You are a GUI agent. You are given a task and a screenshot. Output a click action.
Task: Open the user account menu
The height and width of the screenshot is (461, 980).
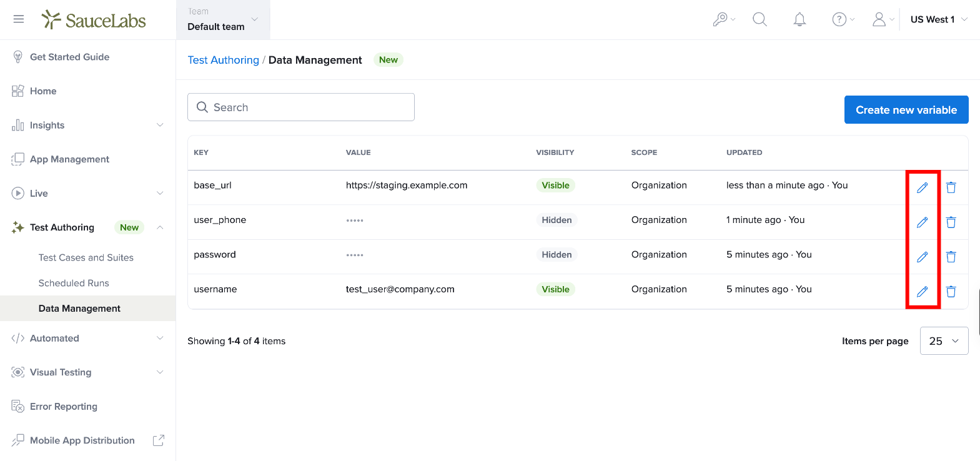(883, 19)
